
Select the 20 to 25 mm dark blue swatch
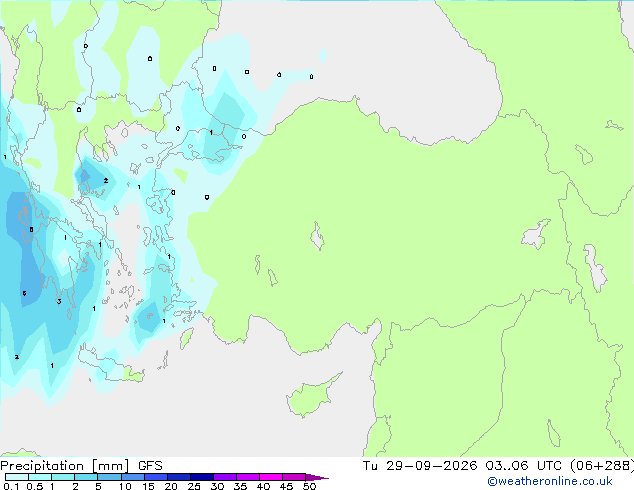click(179, 477)
